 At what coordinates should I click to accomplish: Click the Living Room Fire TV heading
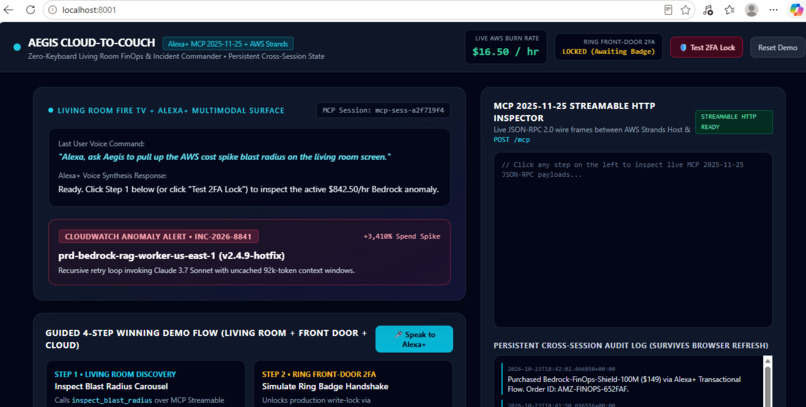click(x=171, y=110)
